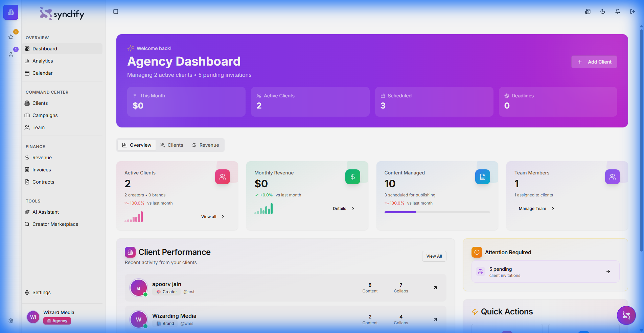Open the floating Synclify assistant bubble

(626, 315)
